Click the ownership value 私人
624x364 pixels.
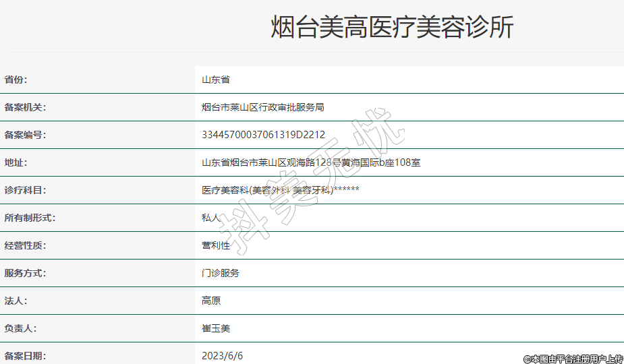tap(211, 218)
